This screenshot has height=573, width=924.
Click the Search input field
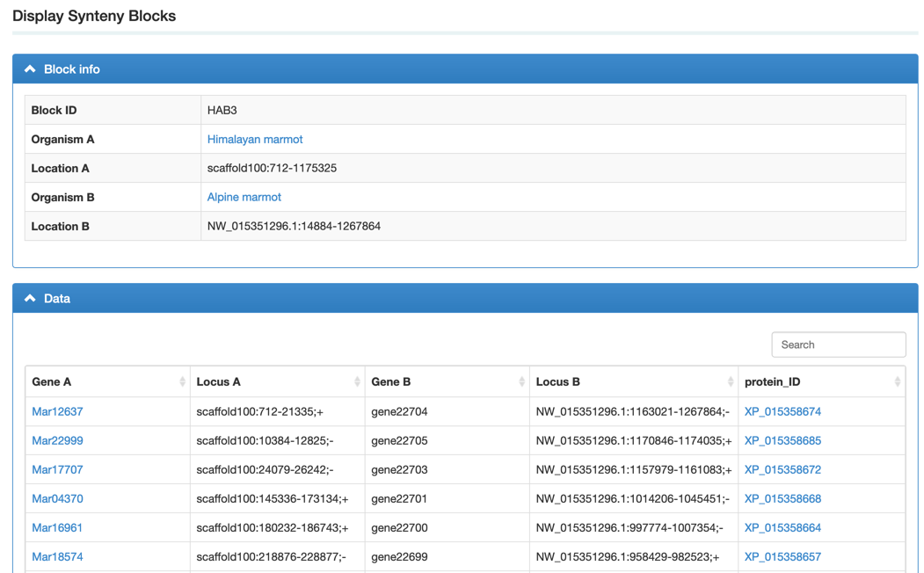pos(838,345)
